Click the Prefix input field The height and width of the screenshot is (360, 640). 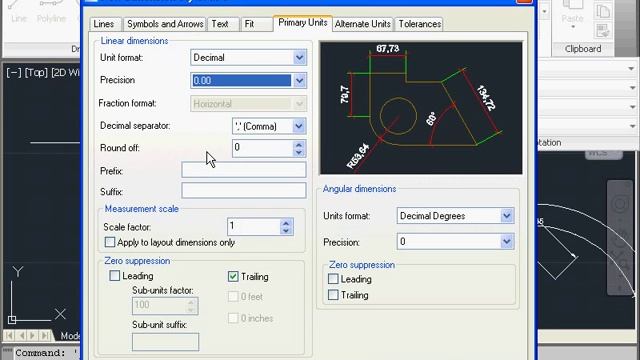click(x=244, y=170)
